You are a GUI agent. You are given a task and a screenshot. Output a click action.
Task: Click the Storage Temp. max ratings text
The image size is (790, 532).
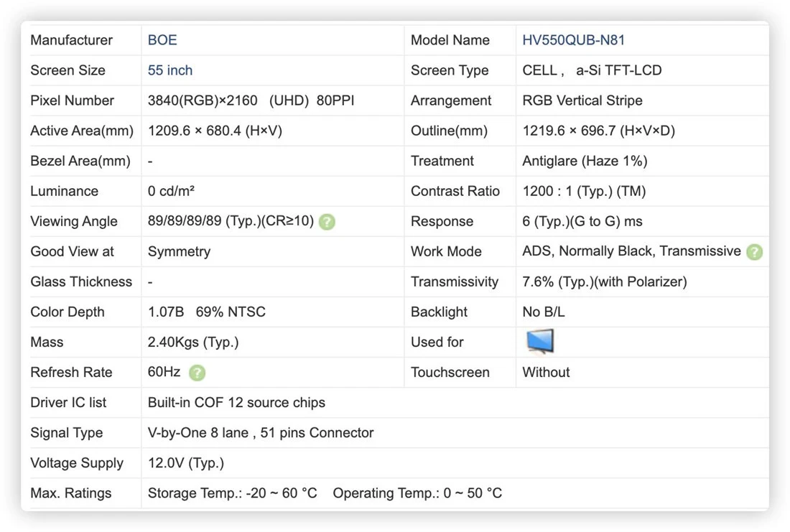(x=232, y=493)
